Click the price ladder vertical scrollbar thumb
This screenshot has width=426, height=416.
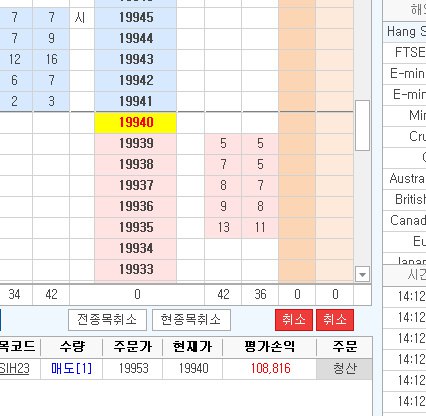click(x=362, y=126)
